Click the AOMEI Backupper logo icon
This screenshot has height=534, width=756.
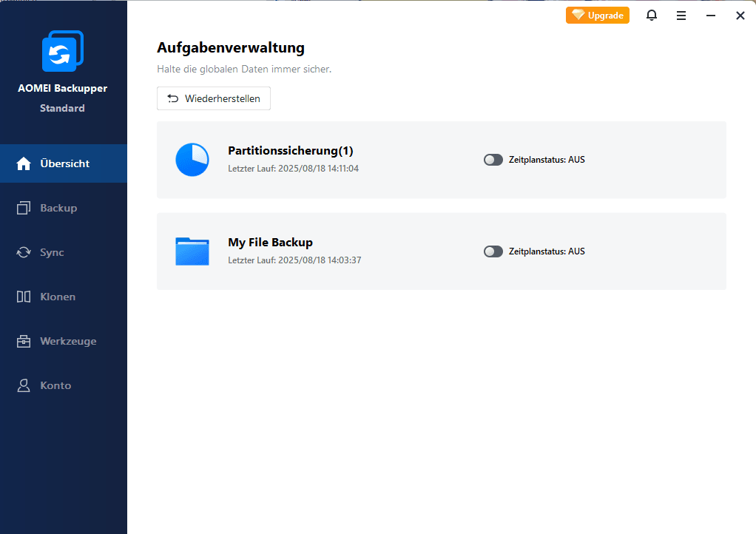pos(63,51)
